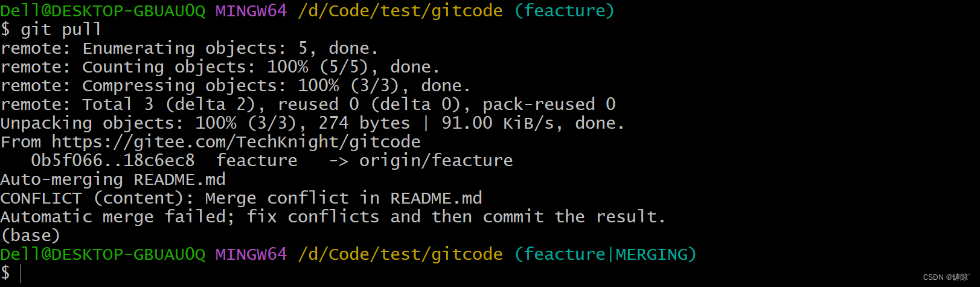
Task: Click the Dell@DESKTOP-GBUAU0Q username in top prompt
Action: 103,11
